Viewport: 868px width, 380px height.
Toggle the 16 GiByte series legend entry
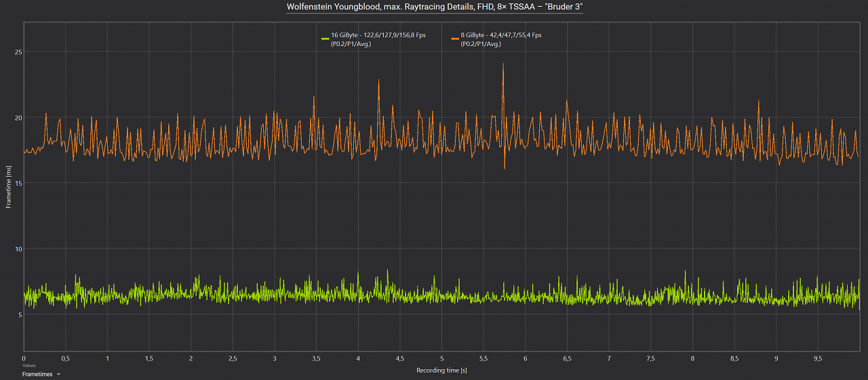point(373,39)
